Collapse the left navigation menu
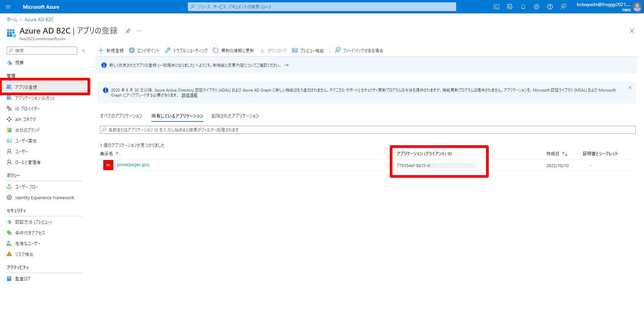 point(84,51)
